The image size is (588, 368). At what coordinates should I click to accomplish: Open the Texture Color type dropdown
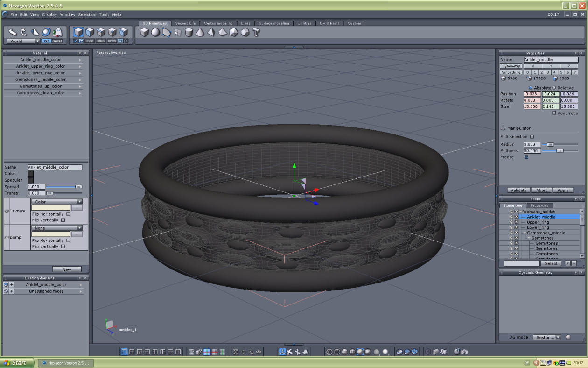[56, 202]
